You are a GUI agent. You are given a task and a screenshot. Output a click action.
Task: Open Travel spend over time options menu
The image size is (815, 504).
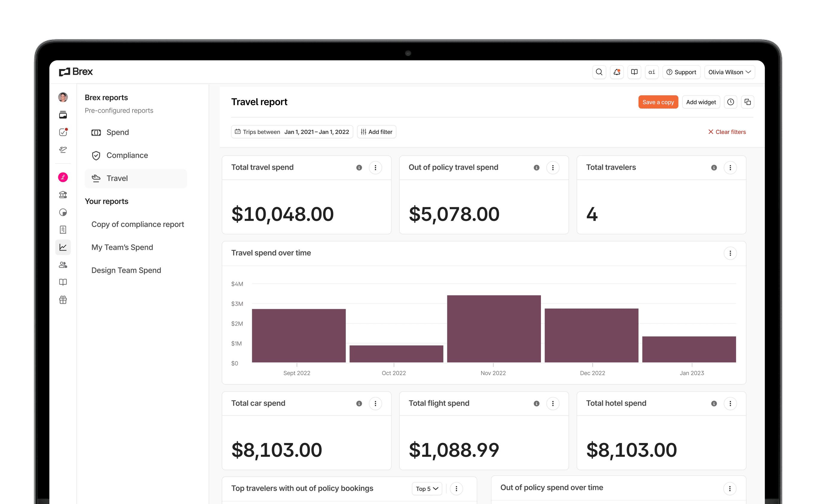pyautogui.click(x=730, y=253)
